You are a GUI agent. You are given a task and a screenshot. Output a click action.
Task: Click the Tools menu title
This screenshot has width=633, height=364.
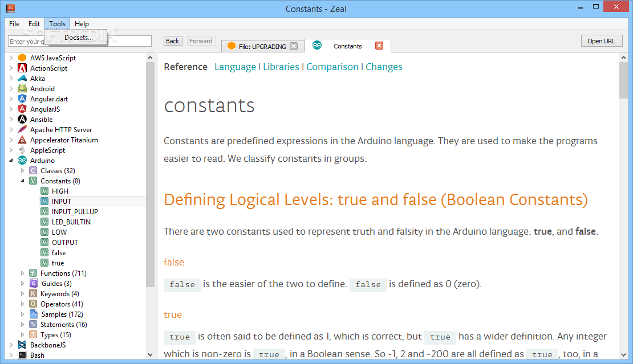(58, 24)
